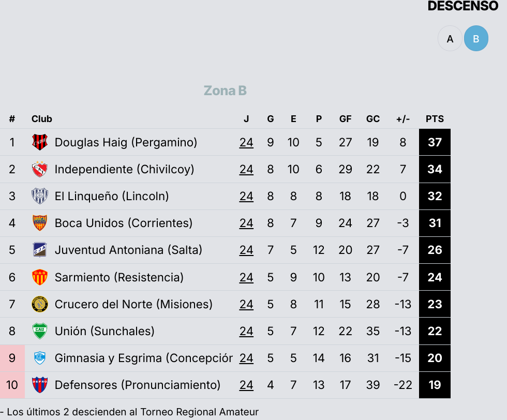
Task: Switch to Zona A tab
Action: (x=450, y=39)
